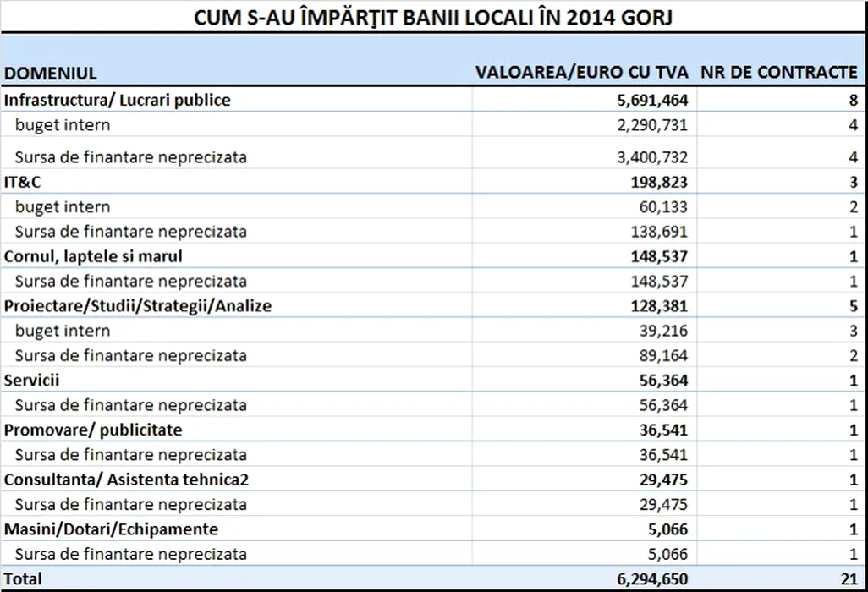Click the table title about banii locali 2014 Gorj
The width and height of the screenshot is (868, 592).
tap(433, 17)
